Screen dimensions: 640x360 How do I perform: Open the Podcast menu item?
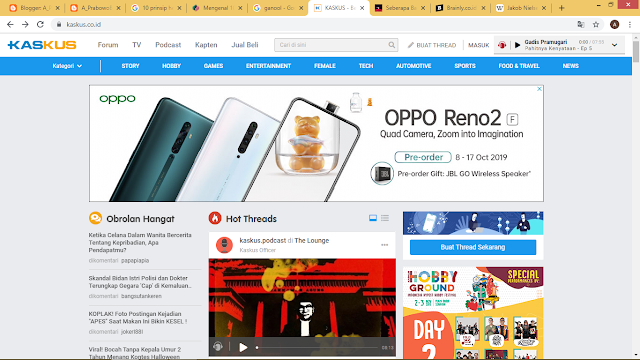[x=168, y=45]
